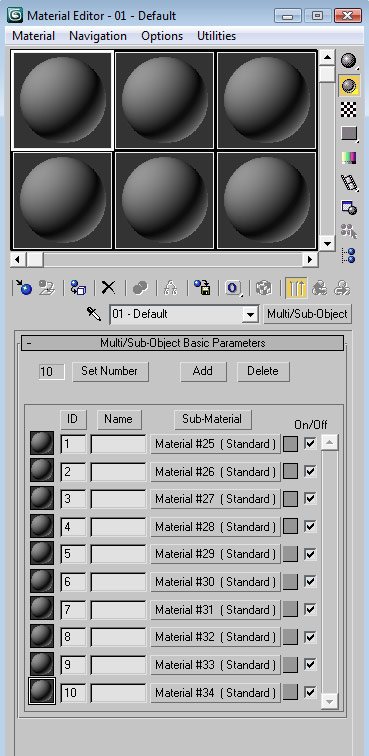This screenshot has height=756, width=369.
Task: Uncheck On/Off for Material #28
Action: coord(310,526)
